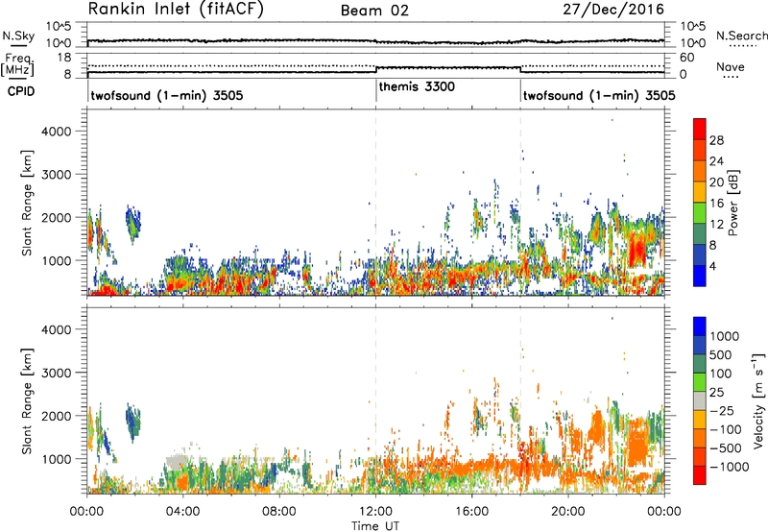Click the date 27/Dec/2016
The width and height of the screenshot is (768, 532).
(x=613, y=10)
